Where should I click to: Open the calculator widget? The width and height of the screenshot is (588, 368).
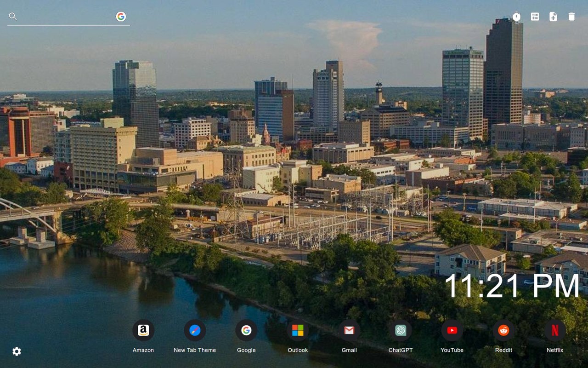(x=535, y=17)
